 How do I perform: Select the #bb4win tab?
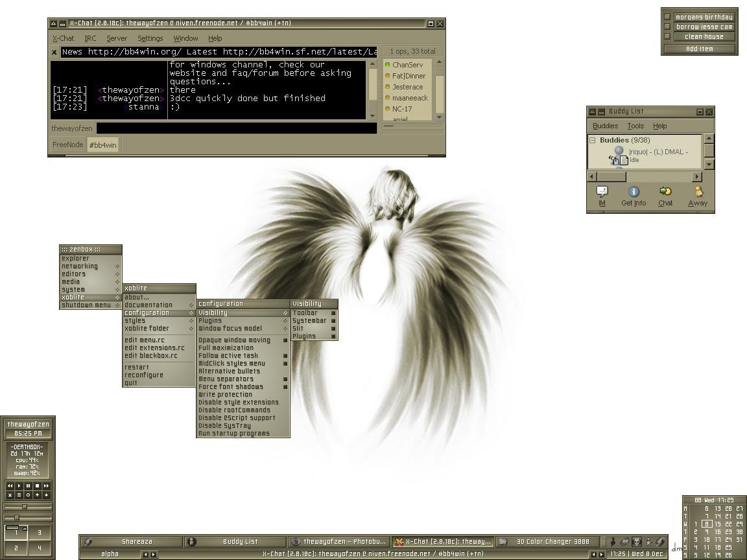(103, 145)
